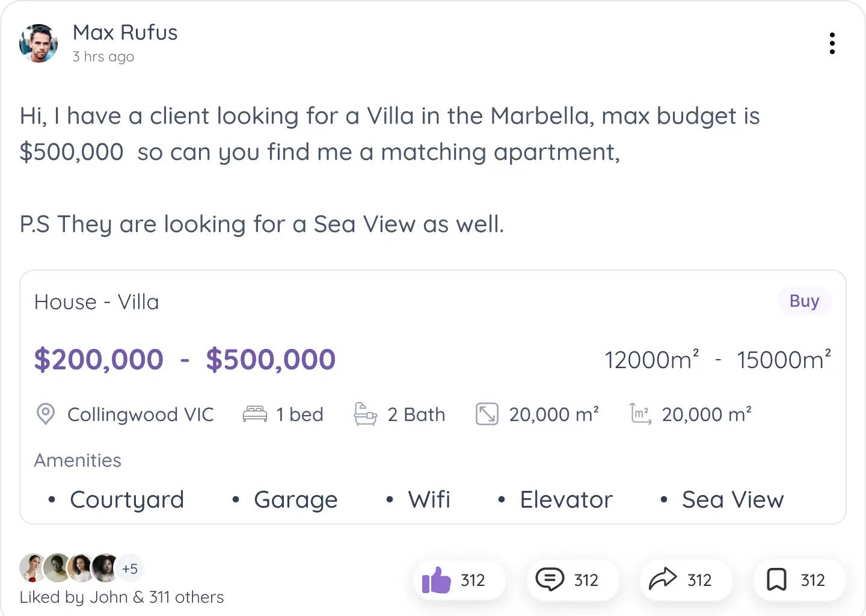Click the Max Rufus author name

pyautogui.click(x=125, y=32)
